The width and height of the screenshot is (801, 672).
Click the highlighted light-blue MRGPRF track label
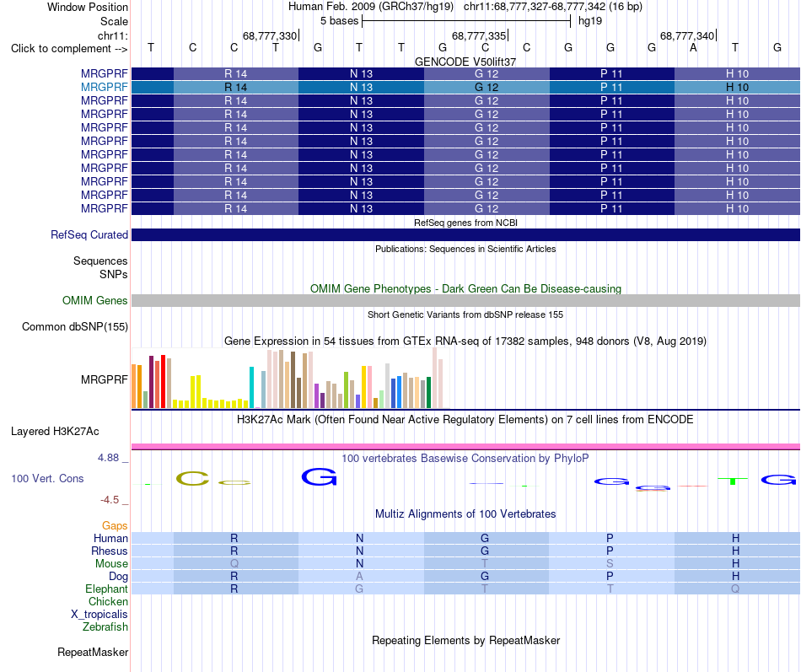[x=105, y=88]
